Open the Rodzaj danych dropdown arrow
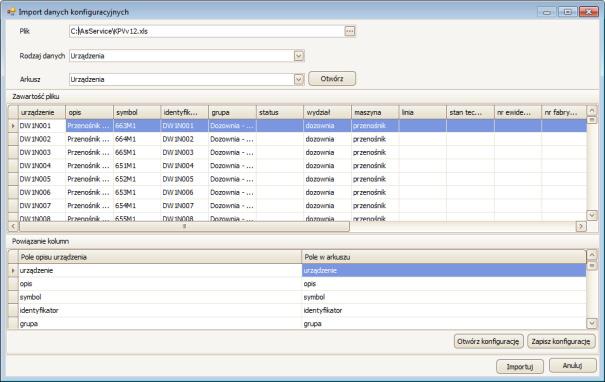 coord(299,56)
